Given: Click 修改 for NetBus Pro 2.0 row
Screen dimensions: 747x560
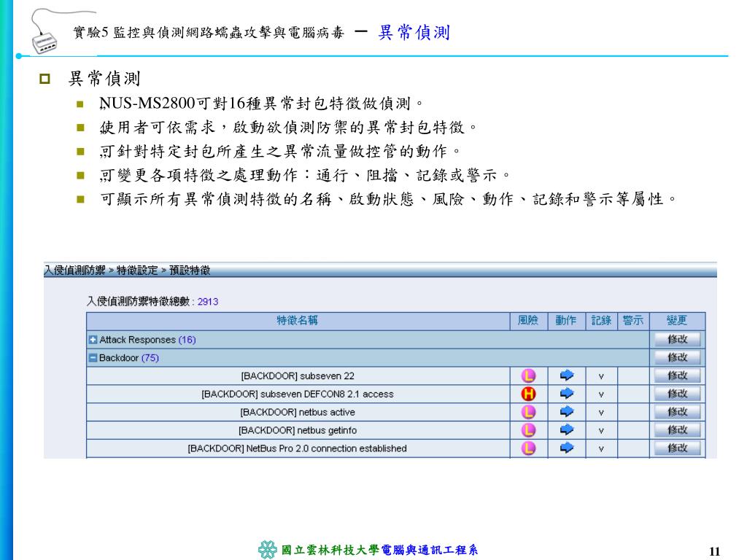Looking at the screenshot, I should pyautogui.click(x=677, y=448).
